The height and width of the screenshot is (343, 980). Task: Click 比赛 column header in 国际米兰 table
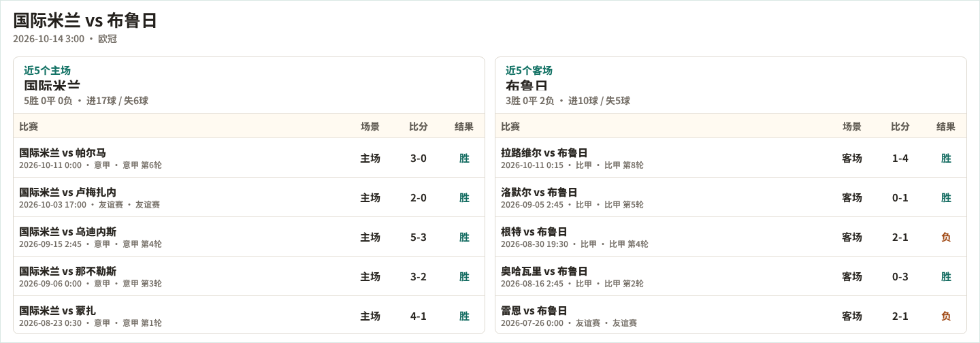pyautogui.click(x=29, y=126)
